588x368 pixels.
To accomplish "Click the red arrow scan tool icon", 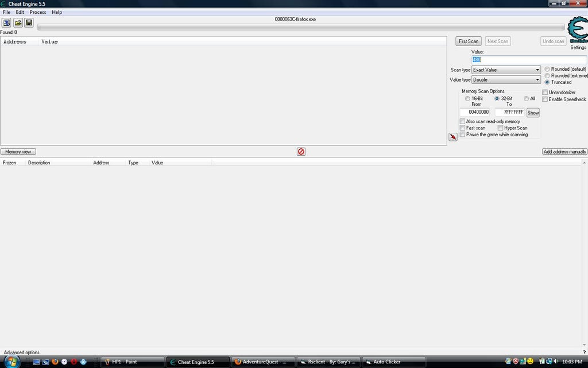I will pyautogui.click(x=453, y=137).
